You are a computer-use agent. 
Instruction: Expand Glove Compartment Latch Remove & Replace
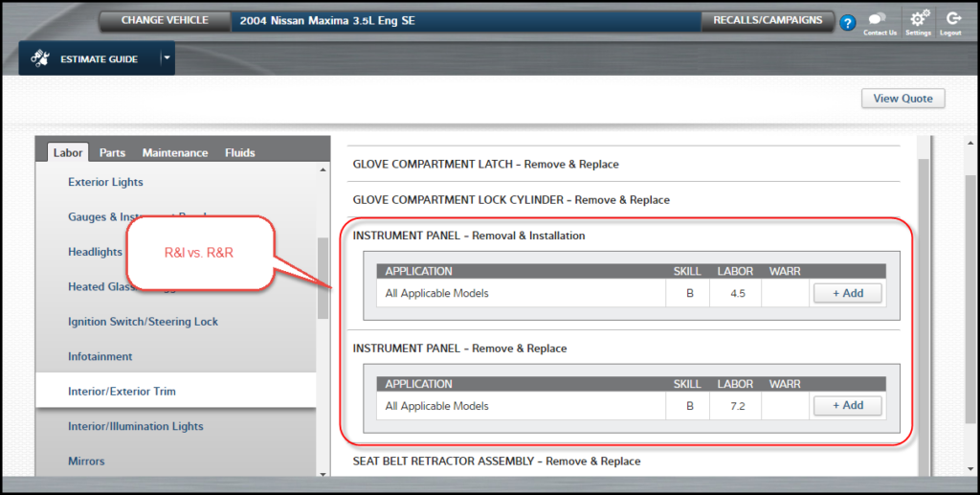tap(485, 165)
